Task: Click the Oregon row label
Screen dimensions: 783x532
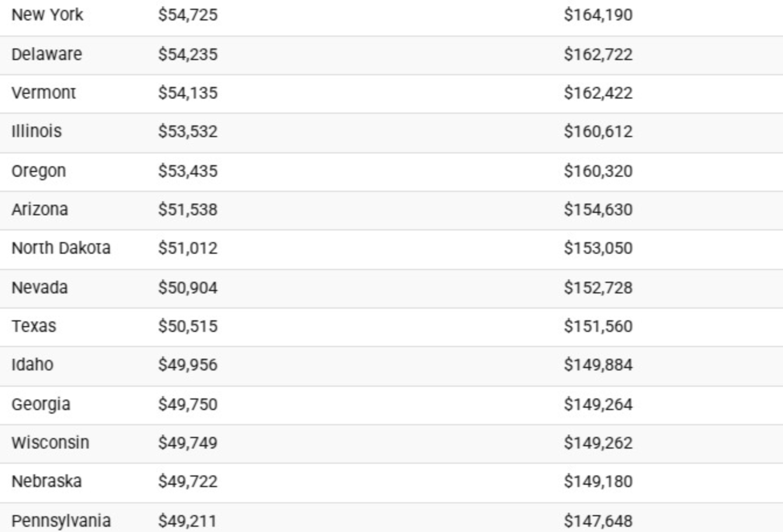Action: (39, 171)
